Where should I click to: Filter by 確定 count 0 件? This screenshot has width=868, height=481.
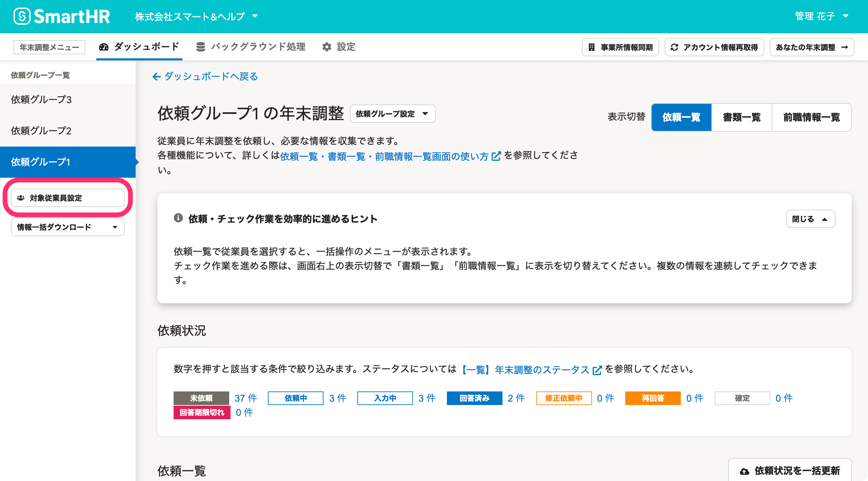784,398
